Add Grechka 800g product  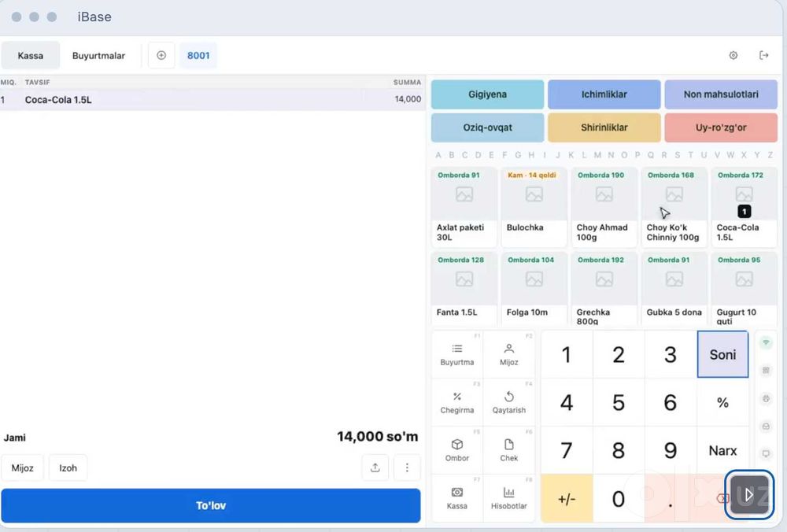point(604,289)
